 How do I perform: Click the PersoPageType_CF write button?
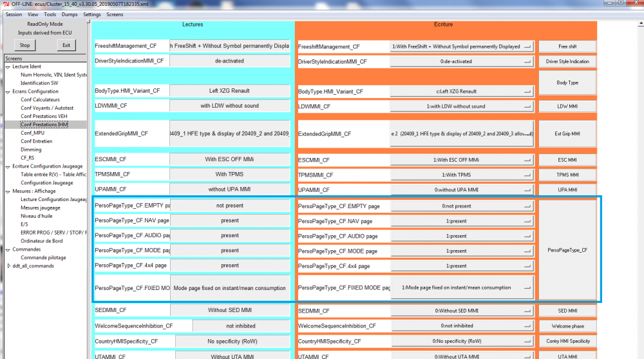pos(567,250)
